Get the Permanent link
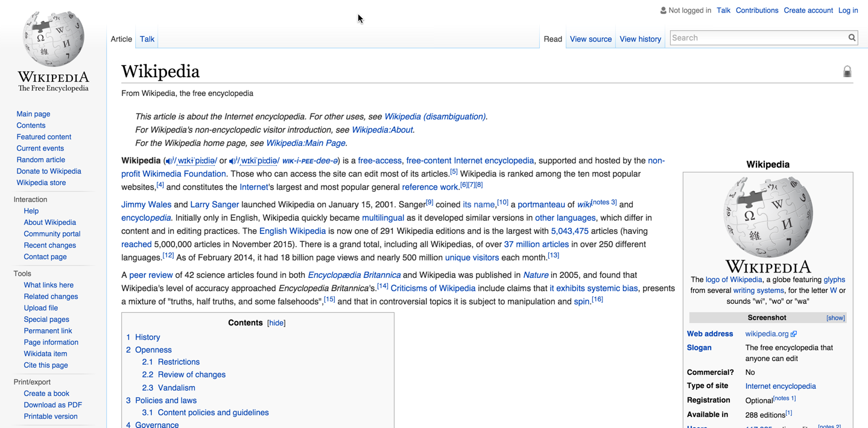Viewport: 868px width, 428px height. click(x=48, y=331)
